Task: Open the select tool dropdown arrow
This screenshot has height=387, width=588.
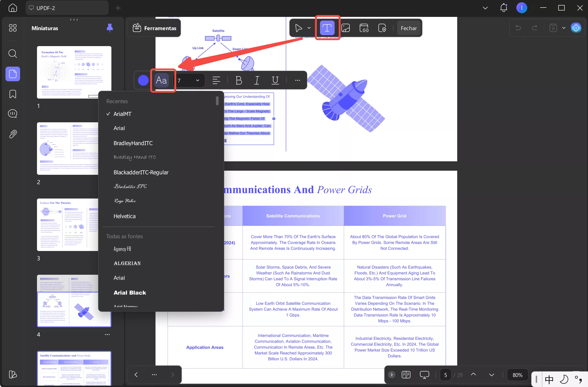Action: tap(309, 28)
